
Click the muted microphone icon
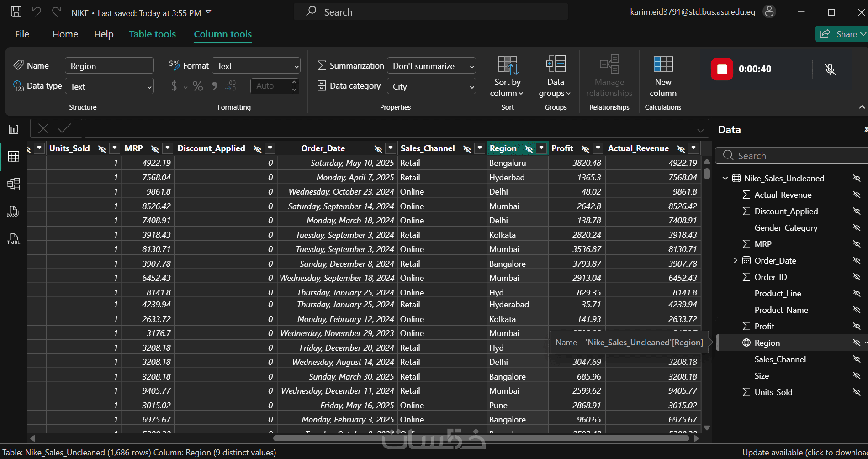click(830, 69)
